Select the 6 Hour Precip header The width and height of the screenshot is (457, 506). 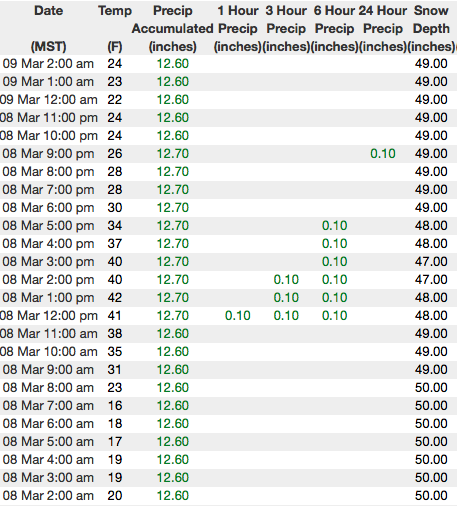click(x=334, y=28)
